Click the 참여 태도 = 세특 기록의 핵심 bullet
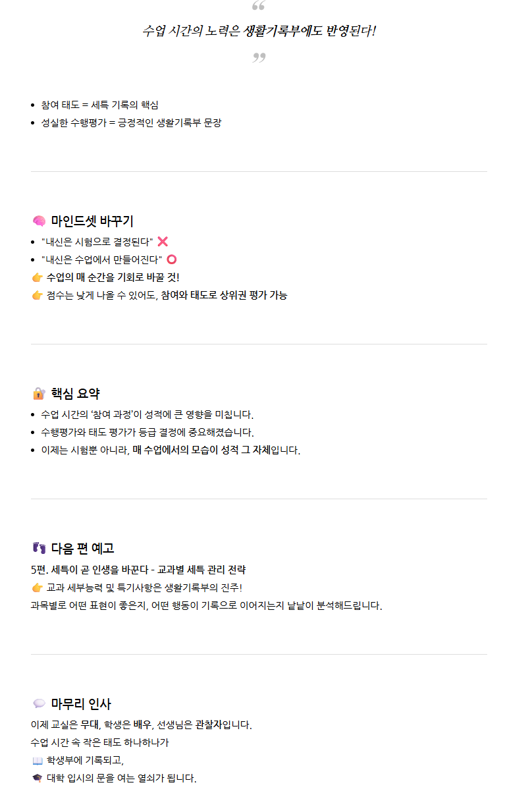Screen dimensions: 532x795 tap(99, 105)
